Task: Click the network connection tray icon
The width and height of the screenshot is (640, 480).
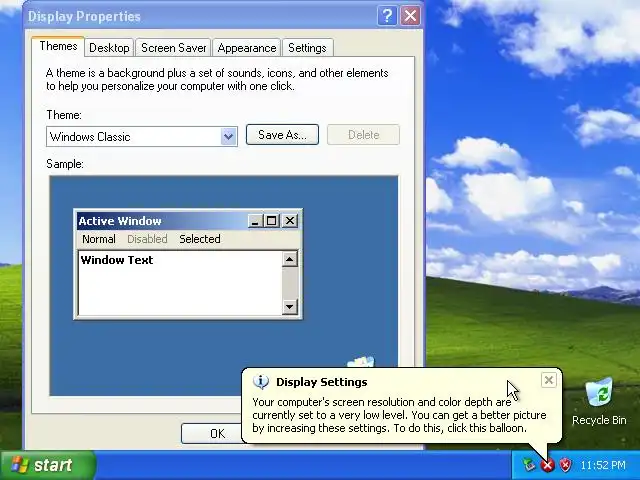Action: click(x=529, y=464)
